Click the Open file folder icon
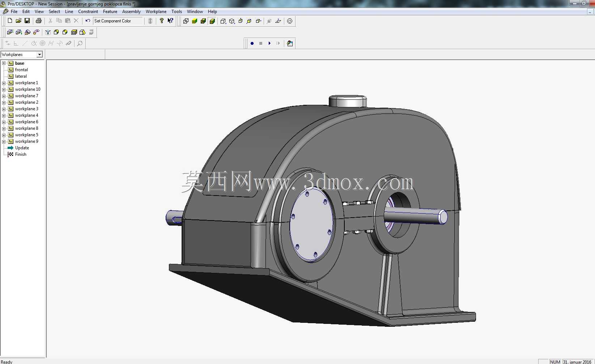Image resolution: width=595 pixels, height=364 pixels. click(x=18, y=21)
